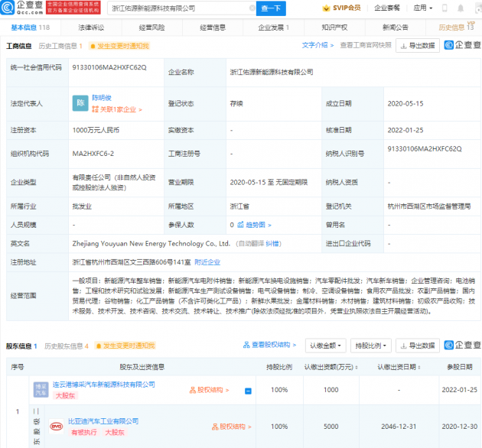The height and width of the screenshot is (448, 482).
Task: Click 导出数据 button in 股东信息 section
Action: [x=418, y=346]
